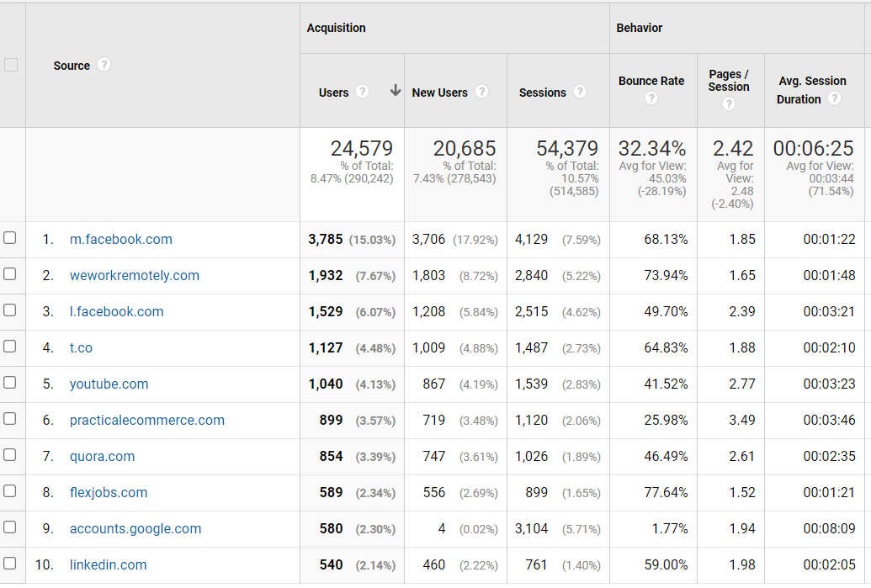Check the box for flexjobs.com row

click(9, 490)
